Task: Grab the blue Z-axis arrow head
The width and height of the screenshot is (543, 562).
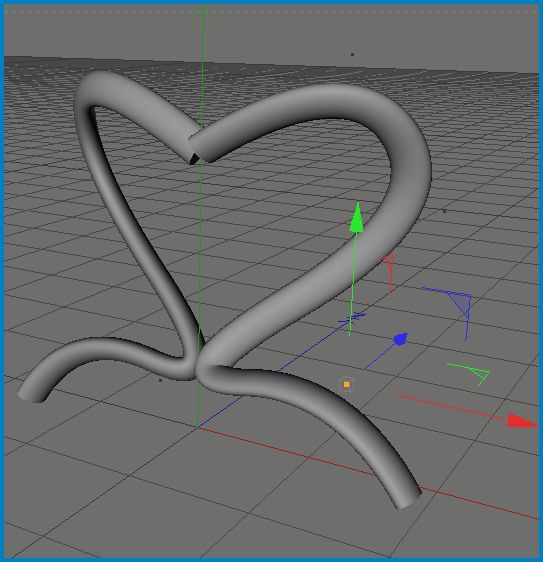Action: (401, 339)
